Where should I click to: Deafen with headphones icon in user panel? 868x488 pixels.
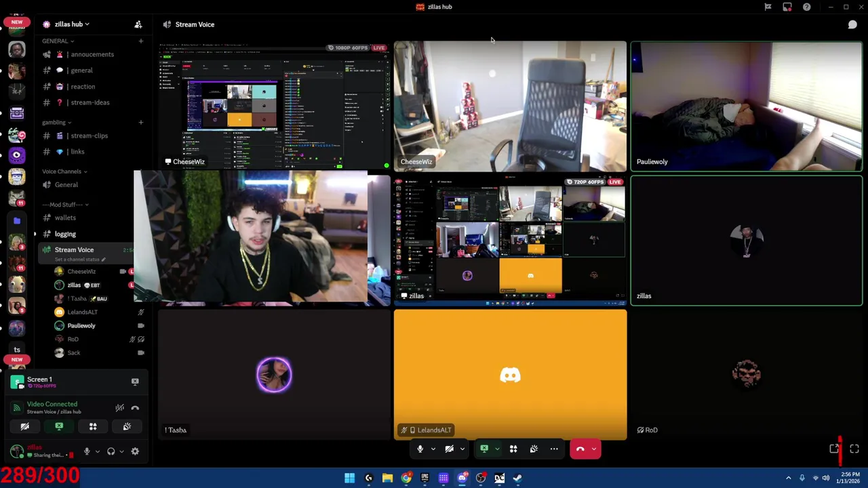coord(111,451)
